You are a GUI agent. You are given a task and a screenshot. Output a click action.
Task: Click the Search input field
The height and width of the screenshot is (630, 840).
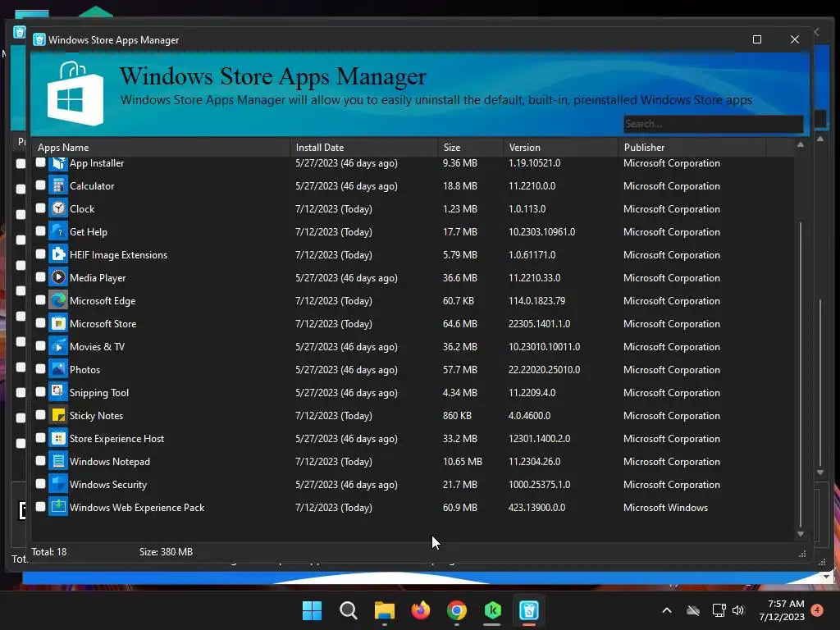click(713, 124)
